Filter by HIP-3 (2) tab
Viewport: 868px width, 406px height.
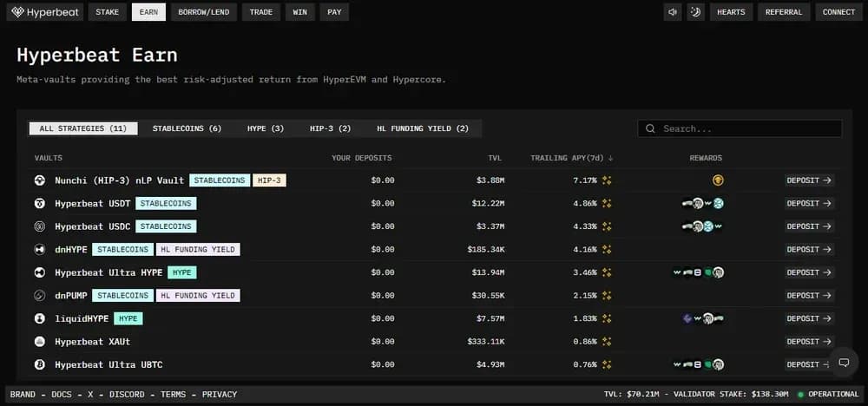tap(331, 129)
